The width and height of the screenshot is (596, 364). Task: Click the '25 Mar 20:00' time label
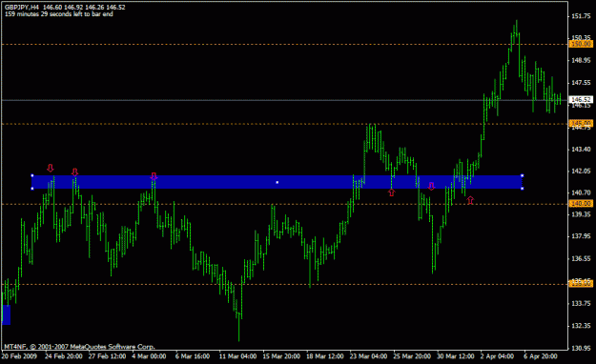[x=412, y=356]
